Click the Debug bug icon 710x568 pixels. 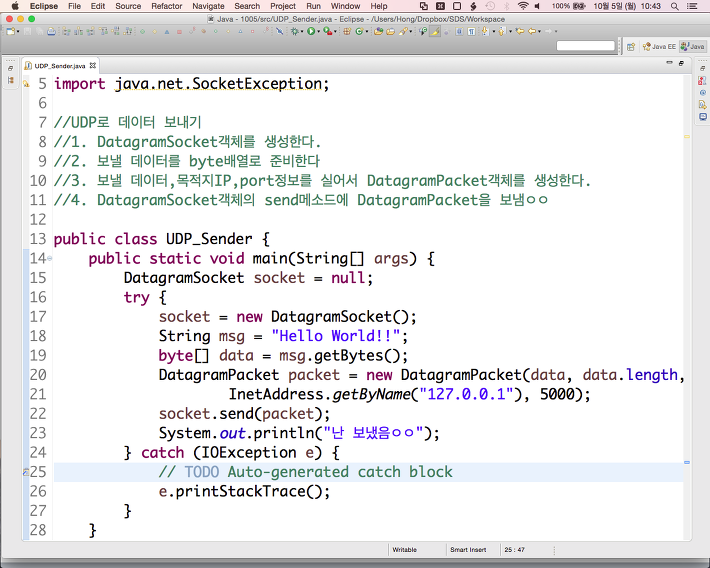pyautogui.click(x=295, y=31)
